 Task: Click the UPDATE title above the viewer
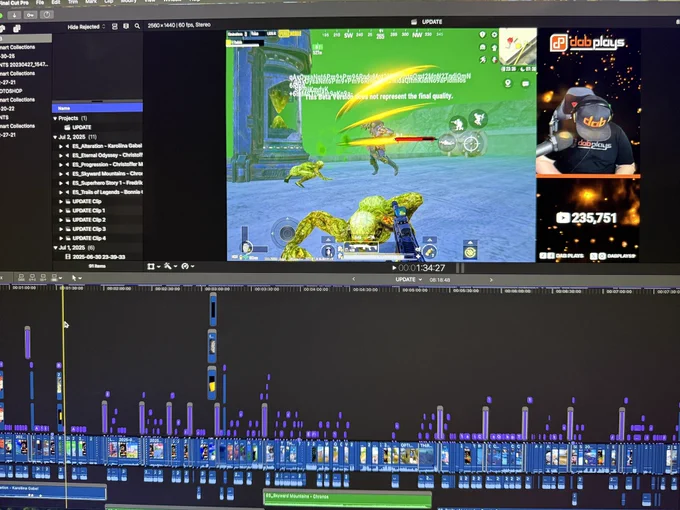[x=432, y=22]
